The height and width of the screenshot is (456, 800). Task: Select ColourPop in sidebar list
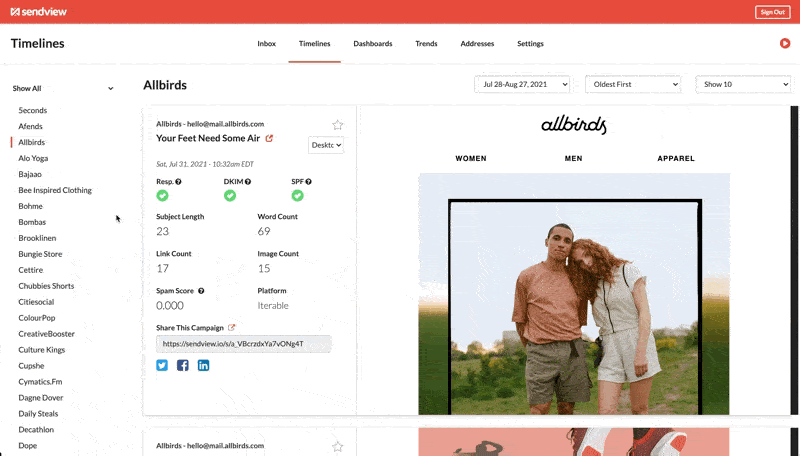click(x=37, y=318)
